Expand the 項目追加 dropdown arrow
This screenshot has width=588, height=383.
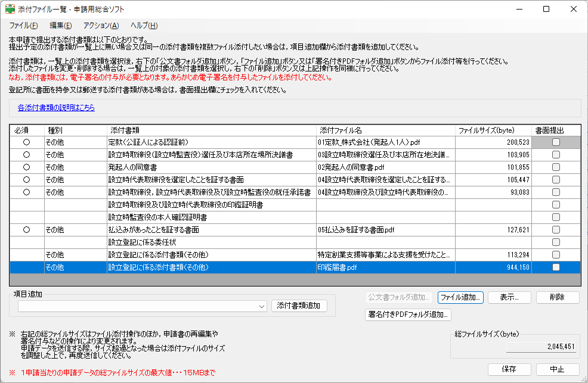(x=262, y=306)
